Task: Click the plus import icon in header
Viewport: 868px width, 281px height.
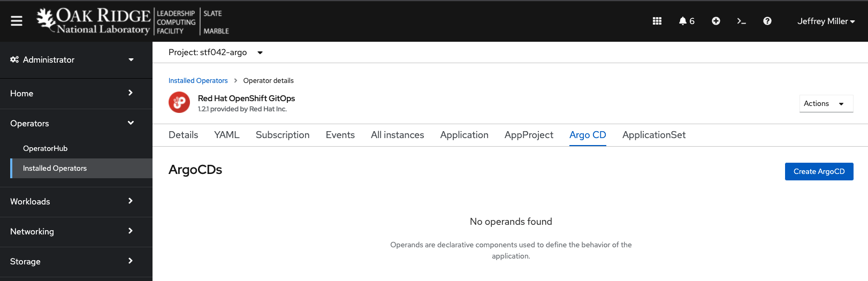Action: coord(715,21)
